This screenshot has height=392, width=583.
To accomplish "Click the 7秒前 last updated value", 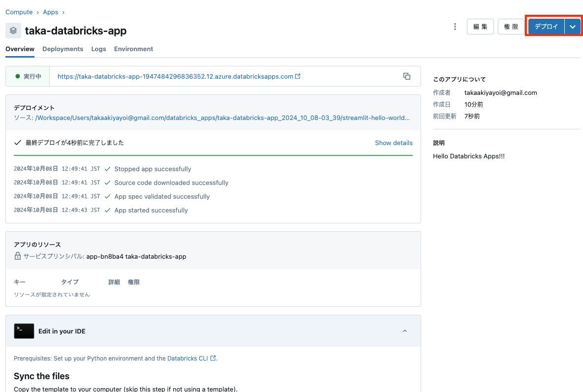I will coord(472,116).
